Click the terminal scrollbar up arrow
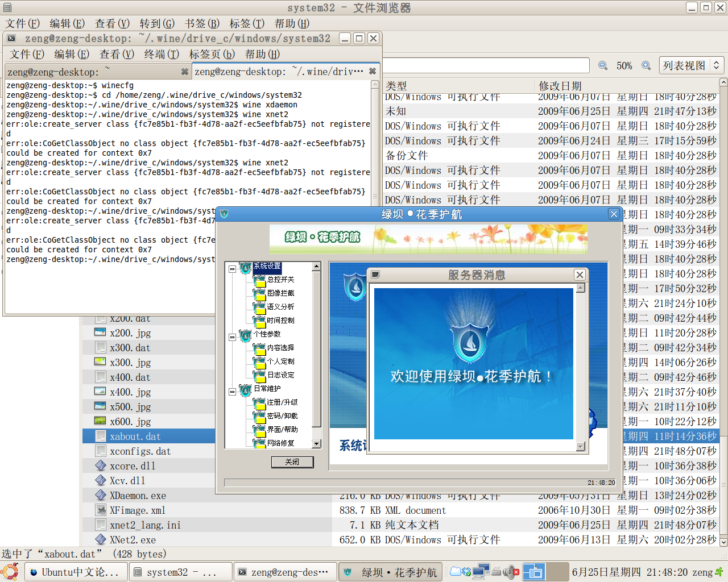 [375, 84]
